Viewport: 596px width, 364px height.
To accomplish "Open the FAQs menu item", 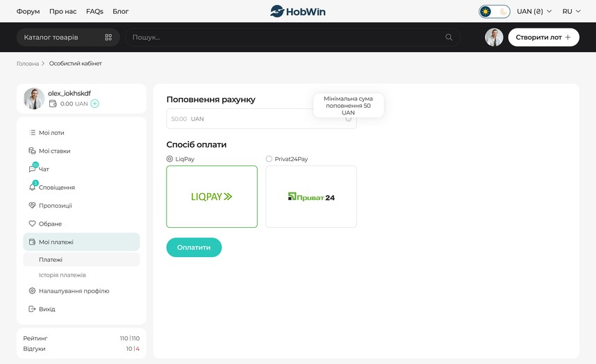I will [x=94, y=11].
